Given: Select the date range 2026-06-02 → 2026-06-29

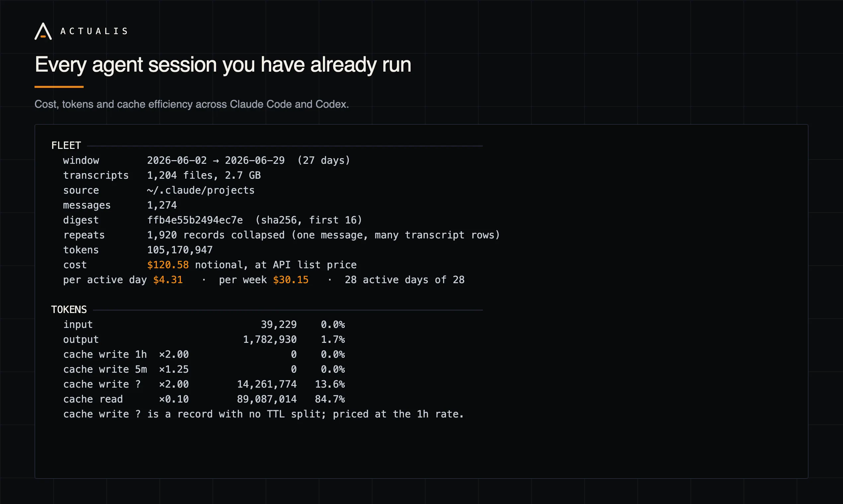Looking at the screenshot, I should pos(216,160).
